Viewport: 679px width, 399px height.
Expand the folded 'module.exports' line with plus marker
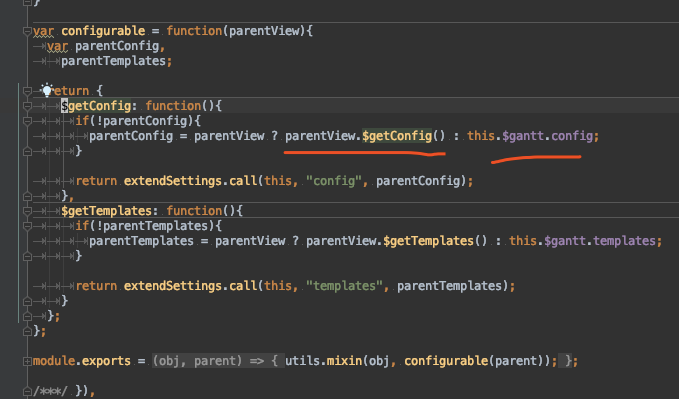click(x=27, y=361)
